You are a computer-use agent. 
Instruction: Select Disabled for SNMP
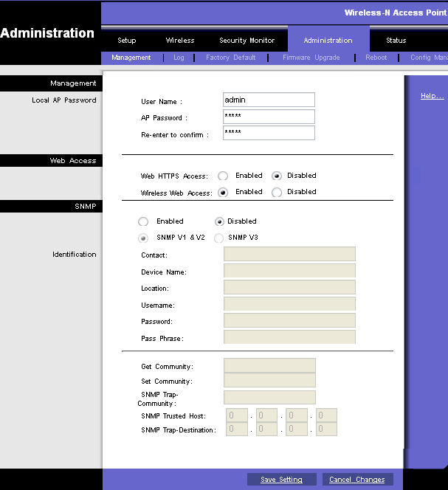[219, 221]
